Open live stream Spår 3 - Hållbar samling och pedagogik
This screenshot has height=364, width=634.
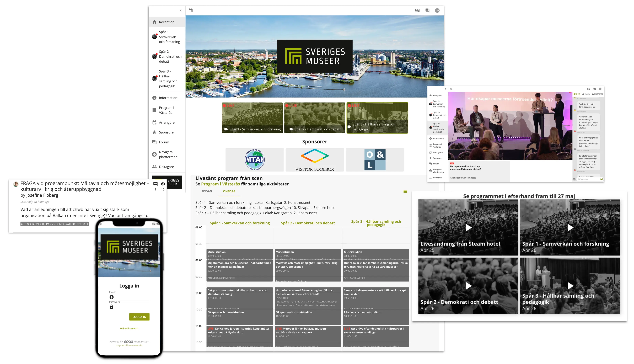377,118
